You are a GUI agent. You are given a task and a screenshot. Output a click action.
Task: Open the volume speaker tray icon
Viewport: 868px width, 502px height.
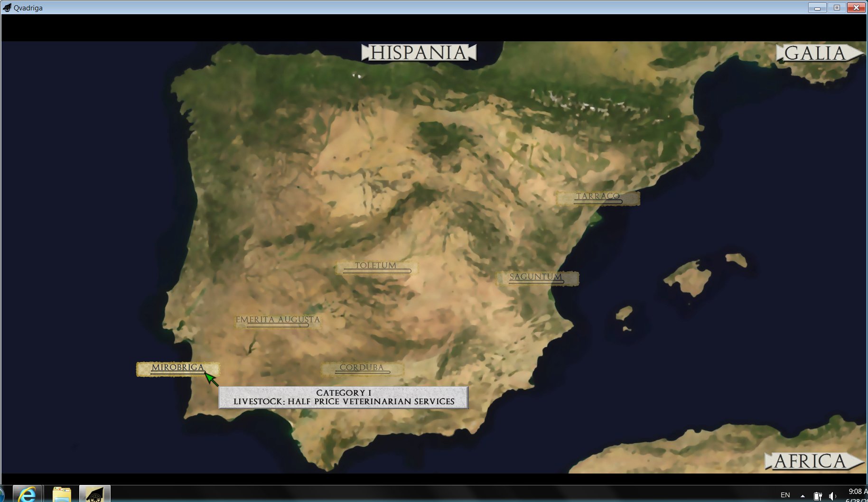point(833,496)
